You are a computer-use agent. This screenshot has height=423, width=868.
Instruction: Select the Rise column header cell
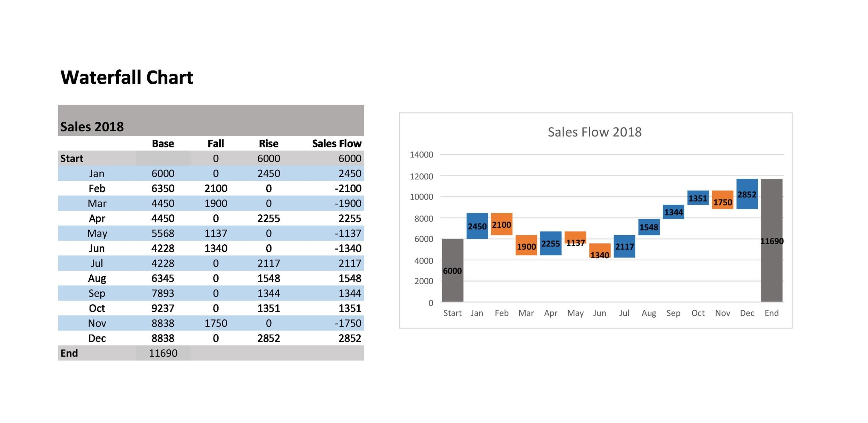tap(268, 144)
